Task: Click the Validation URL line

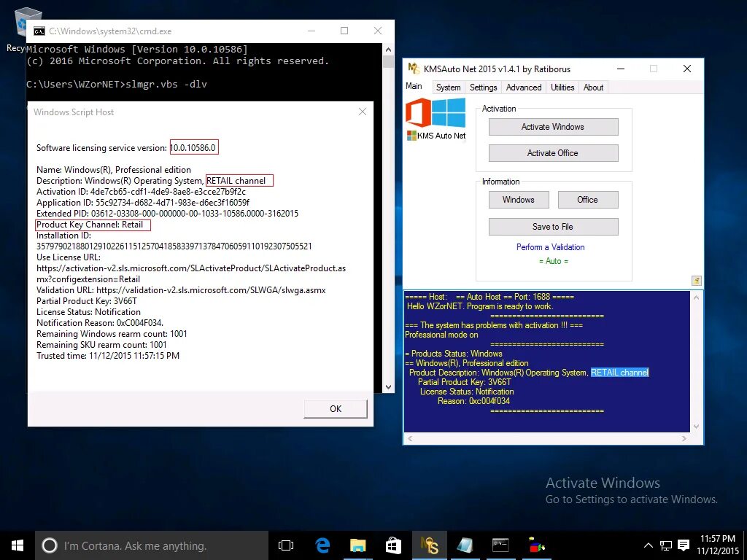Action: click(181, 290)
